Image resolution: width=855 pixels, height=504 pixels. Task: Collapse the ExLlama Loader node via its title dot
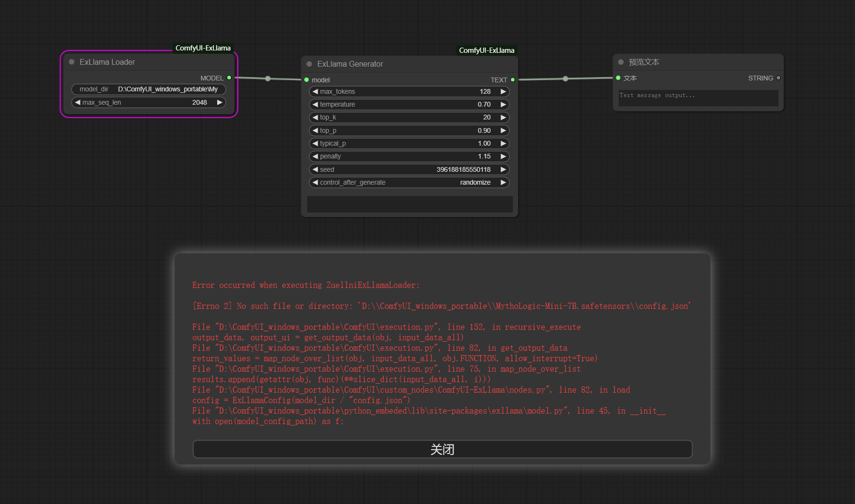(71, 61)
